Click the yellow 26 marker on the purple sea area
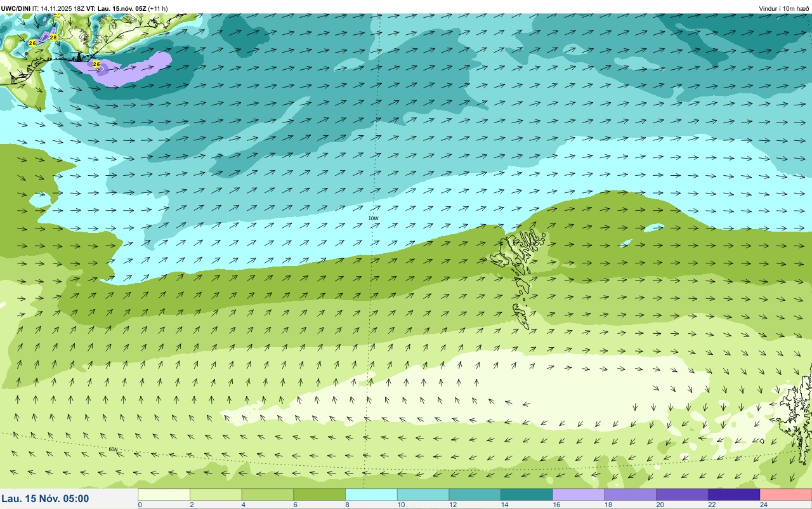Screen dimensions: 812x509 [96, 64]
